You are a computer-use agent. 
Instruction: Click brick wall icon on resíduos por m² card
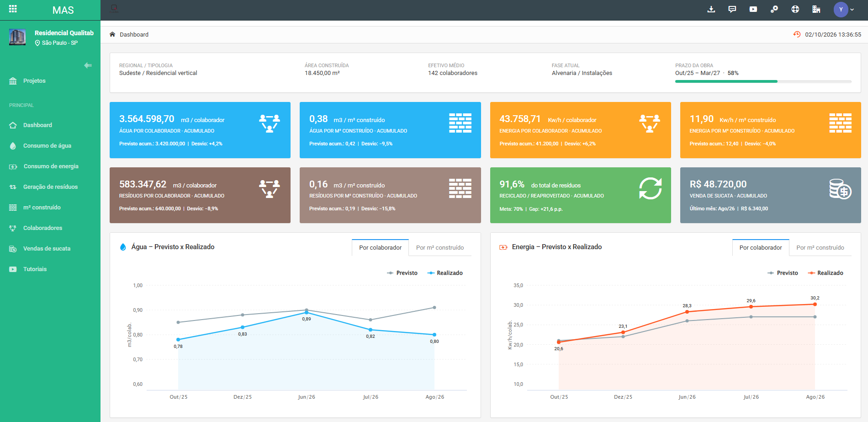point(460,188)
